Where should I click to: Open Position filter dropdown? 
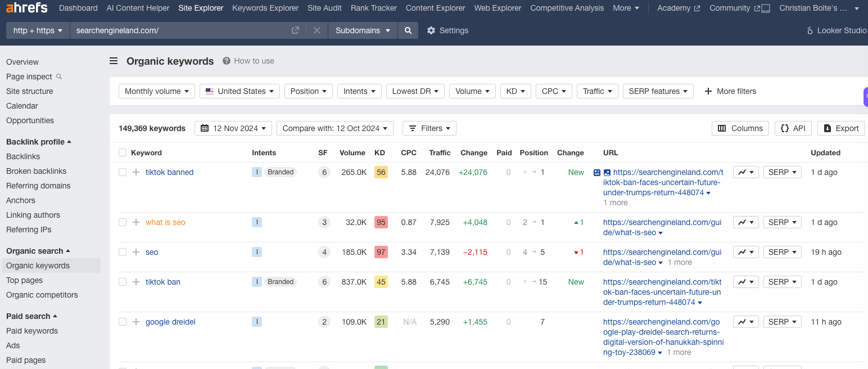309,91
